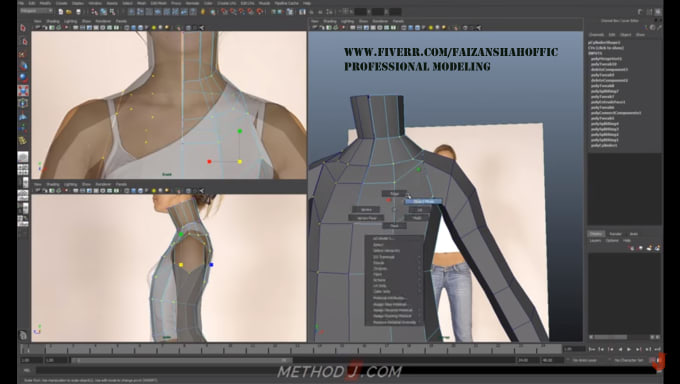Viewport: 680px width, 384px height.
Task: Create a new scene from status line
Action: [61, 12]
